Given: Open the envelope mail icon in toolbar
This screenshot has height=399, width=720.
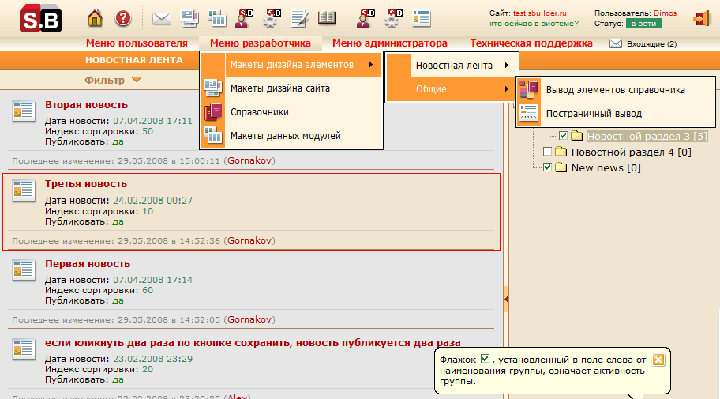Looking at the screenshot, I should (x=161, y=19).
